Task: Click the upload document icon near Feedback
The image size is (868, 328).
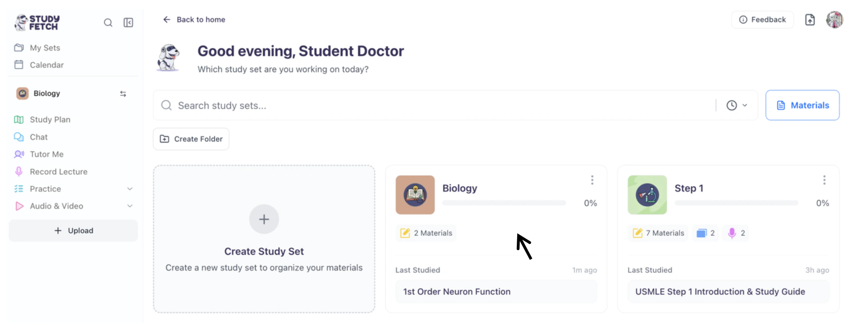Action: [810, 20]
